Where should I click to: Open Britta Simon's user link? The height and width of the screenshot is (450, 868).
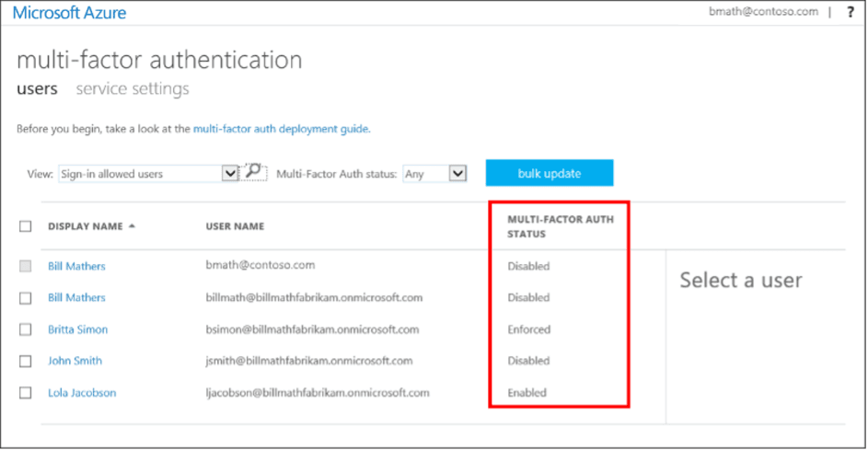click(x=77, y=329)
